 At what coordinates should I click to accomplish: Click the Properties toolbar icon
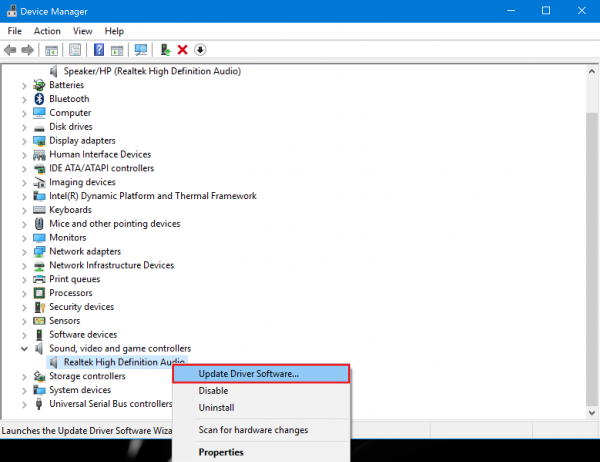coord(75,50)
